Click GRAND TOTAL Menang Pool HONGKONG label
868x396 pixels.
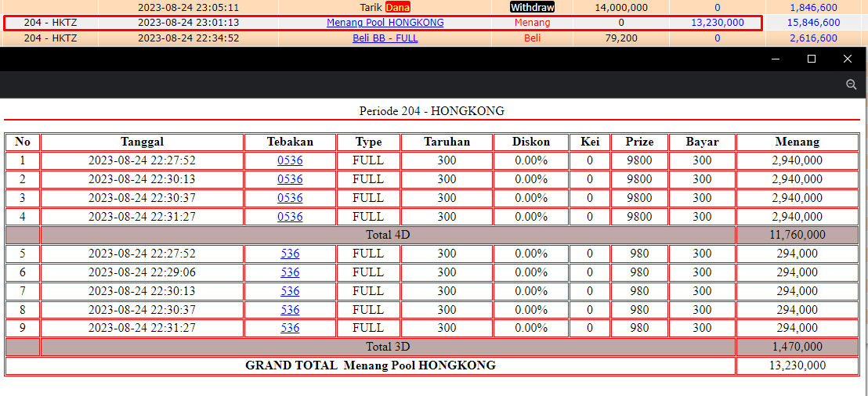[x=371, y=365]
